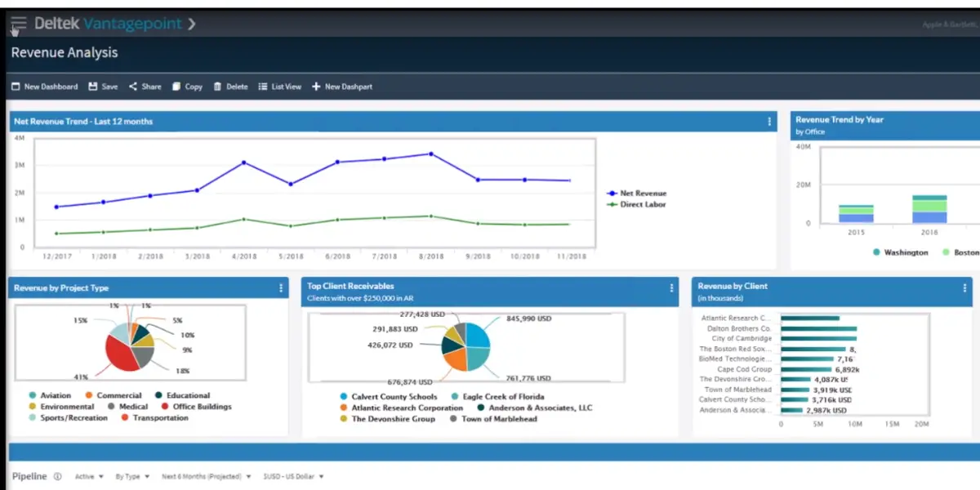This screenshot has height=490, width=980.
Task: Open Revenue by Client options menu
Action: click(966, 287)
